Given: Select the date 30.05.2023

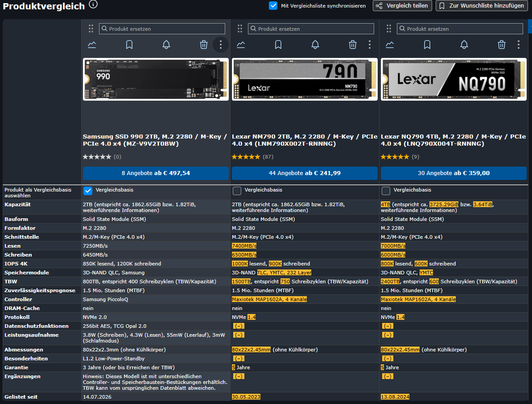Looking at the screenshot, I should click(246, 397).
